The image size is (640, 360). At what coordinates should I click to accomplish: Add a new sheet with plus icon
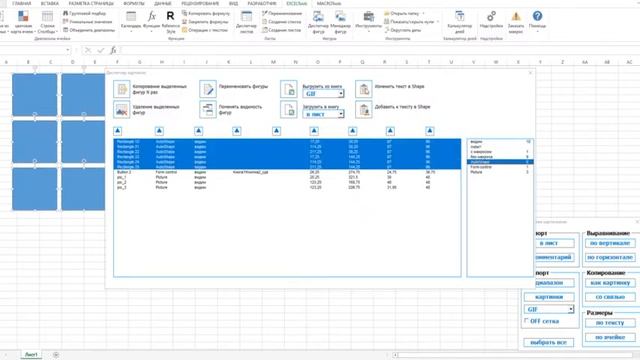coord(56,355)
